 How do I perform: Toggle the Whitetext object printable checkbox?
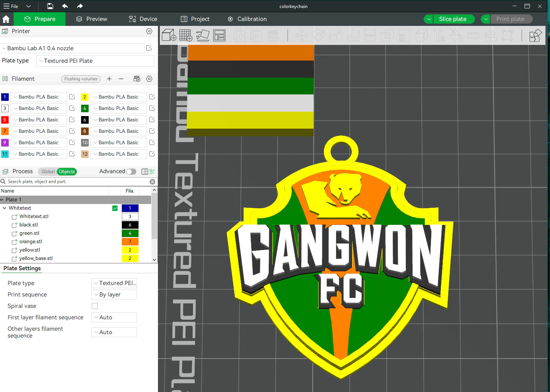tap(115, 208)
